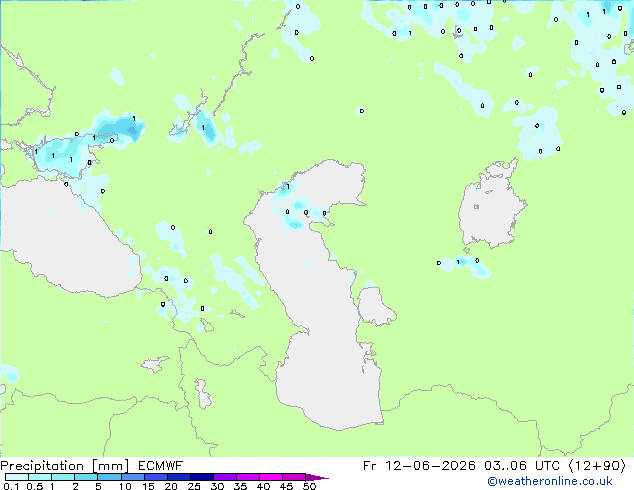
Task: Open the weatheronline.co.uk copyright link
Action: point(550,481)
